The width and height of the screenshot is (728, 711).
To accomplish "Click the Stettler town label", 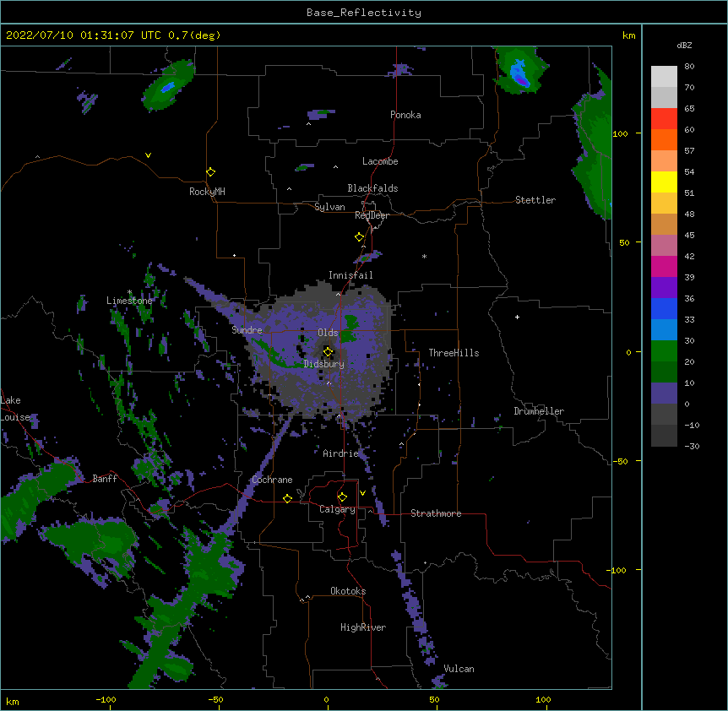I will 535,200.
